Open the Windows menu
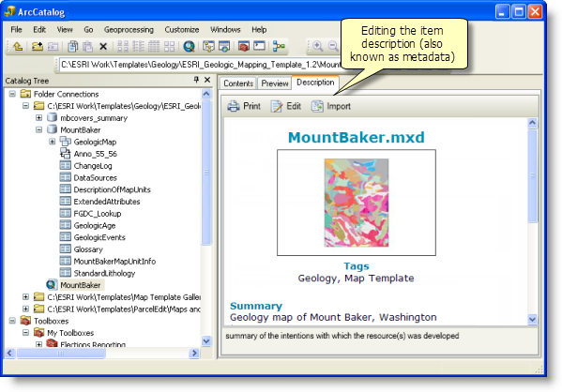 point(225,30)
